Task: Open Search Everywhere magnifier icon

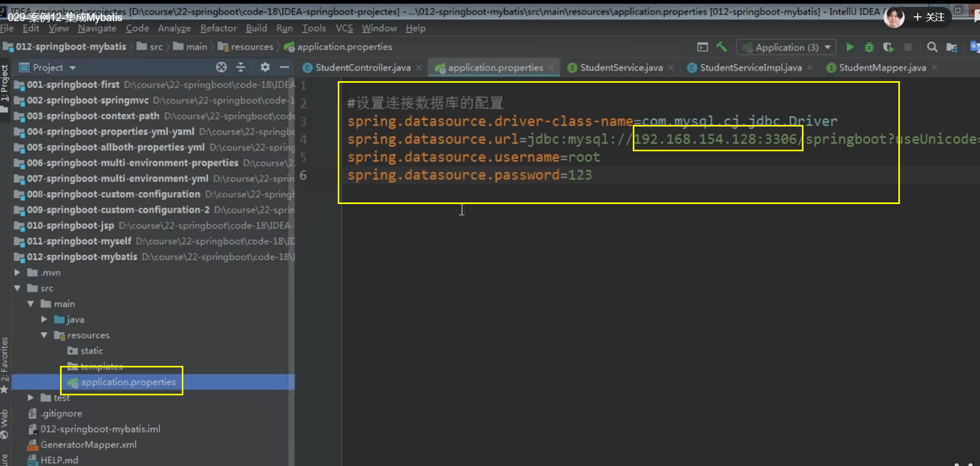Action: pyautogui.click(x=932, y=47)
